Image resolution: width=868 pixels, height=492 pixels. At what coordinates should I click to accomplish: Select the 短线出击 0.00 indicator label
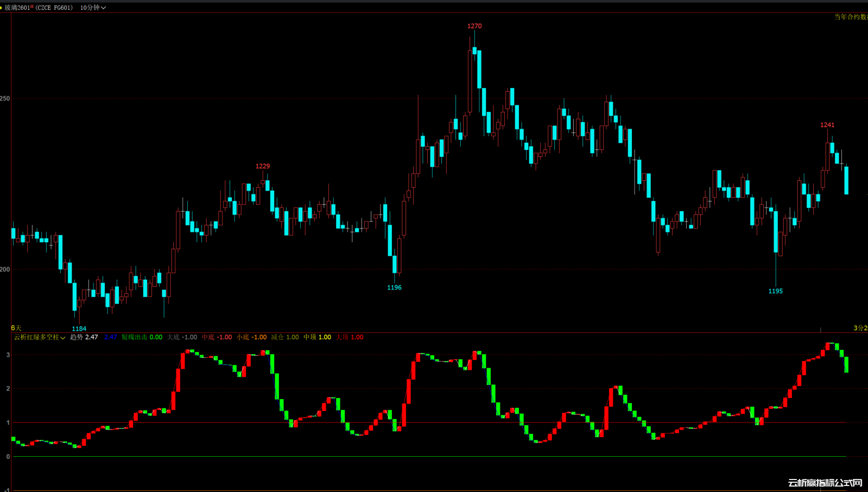click(x=142, y=337)
